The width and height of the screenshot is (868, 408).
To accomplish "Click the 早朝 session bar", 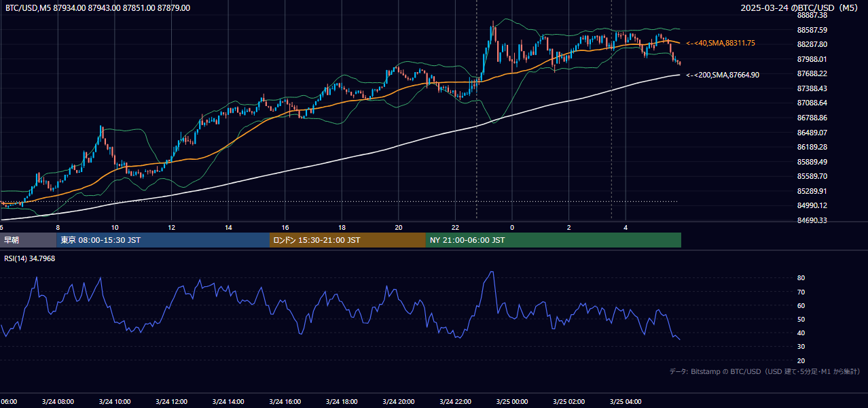I will coord(29,240).
